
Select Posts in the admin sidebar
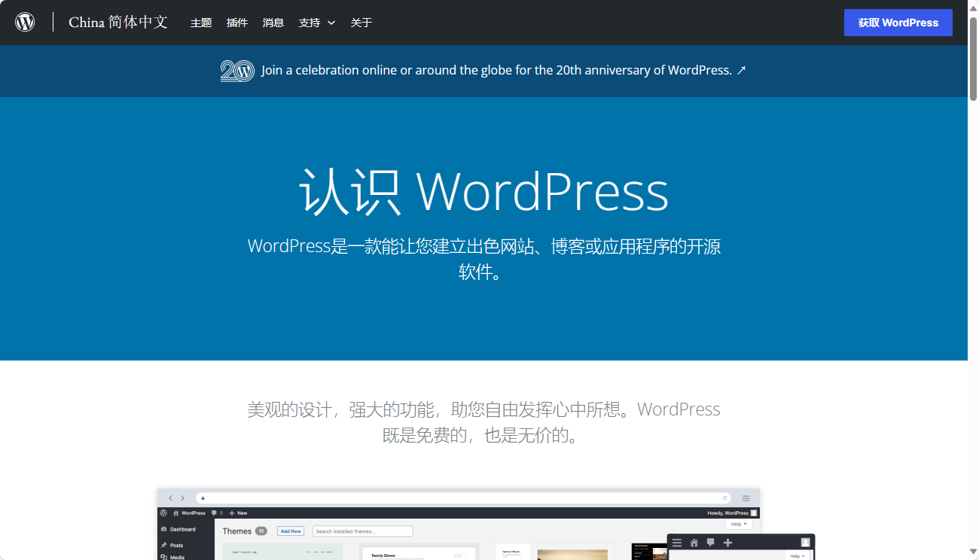[172, 545]
